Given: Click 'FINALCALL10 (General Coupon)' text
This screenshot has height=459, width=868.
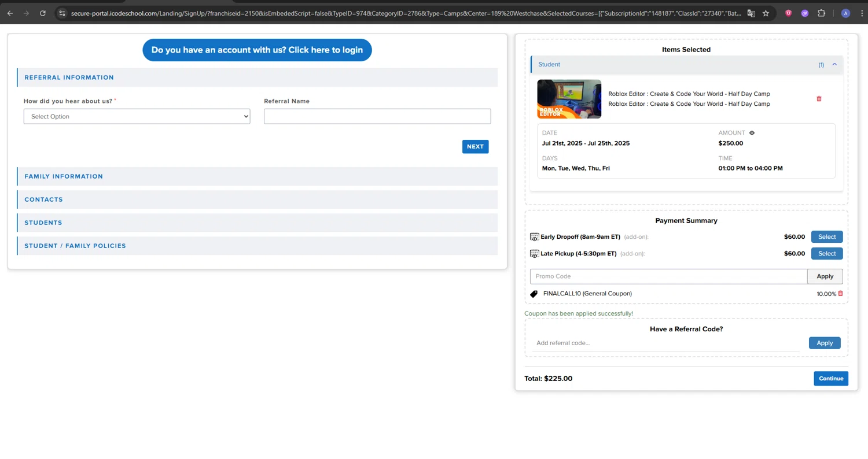Looking at the screenshot, I should 587,294.
